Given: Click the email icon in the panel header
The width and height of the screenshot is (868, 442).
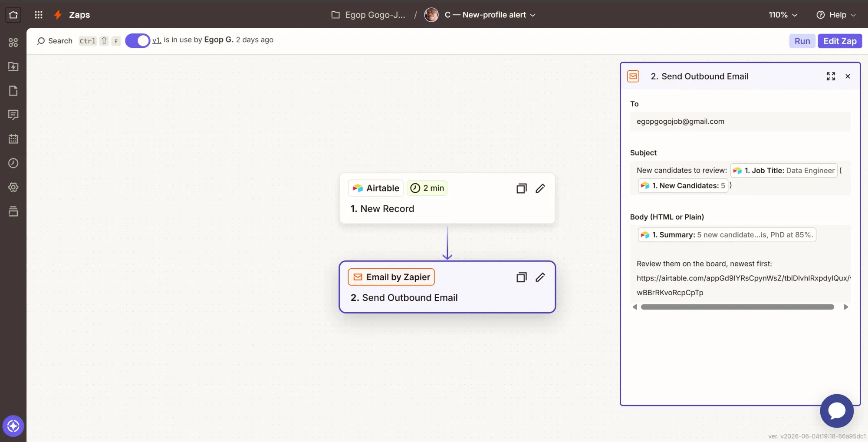Looking at the screenshot, I should coord(633,76).
